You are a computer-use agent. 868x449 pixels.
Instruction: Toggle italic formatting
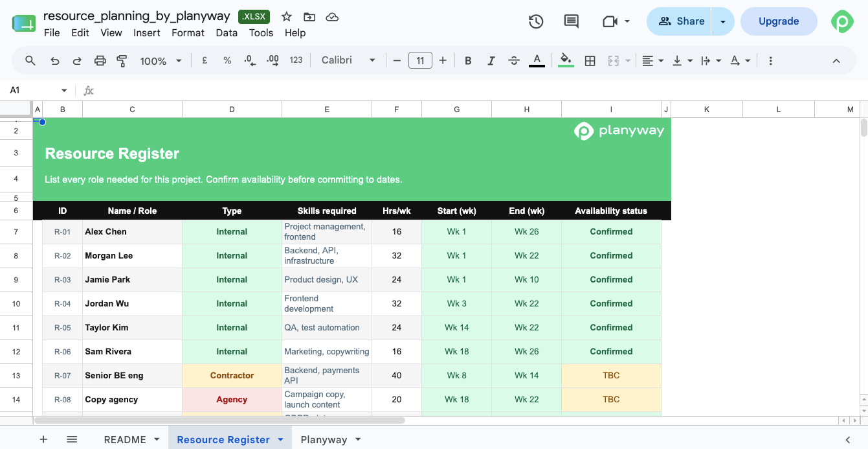[491, 60]
